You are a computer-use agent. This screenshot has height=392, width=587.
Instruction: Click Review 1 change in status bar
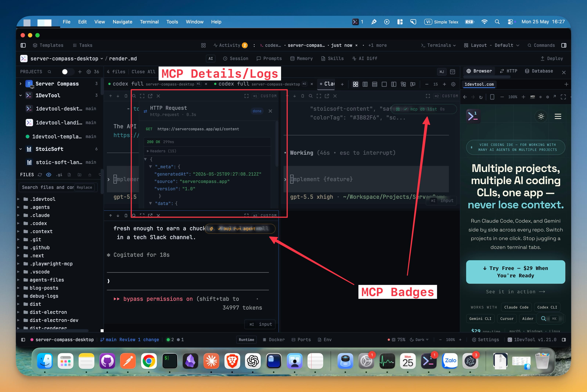[x=139, y=340]
